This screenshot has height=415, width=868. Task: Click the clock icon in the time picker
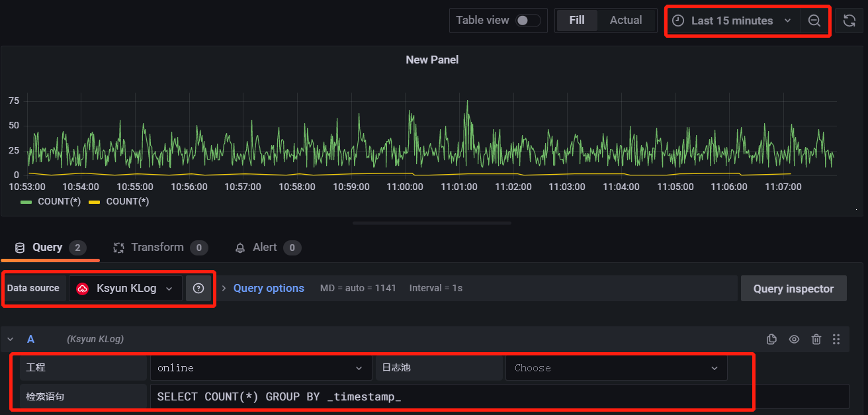point(678,21)
